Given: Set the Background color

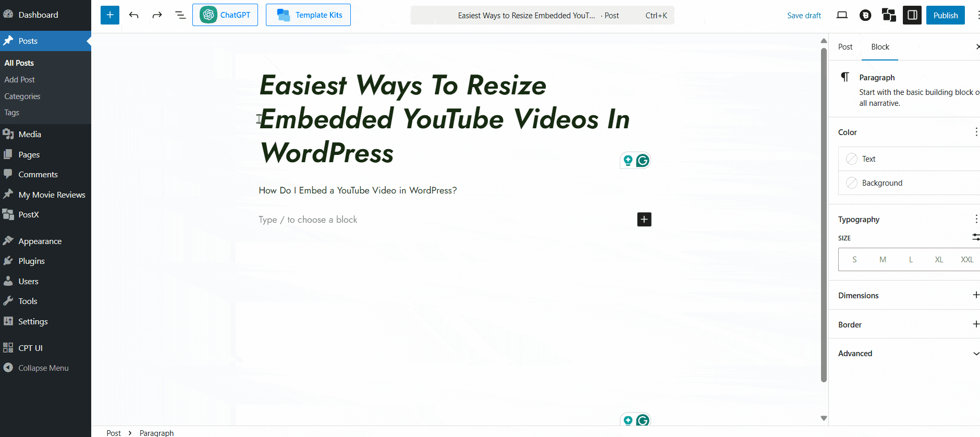Looking at the screenshot, I should pos(909,183).
